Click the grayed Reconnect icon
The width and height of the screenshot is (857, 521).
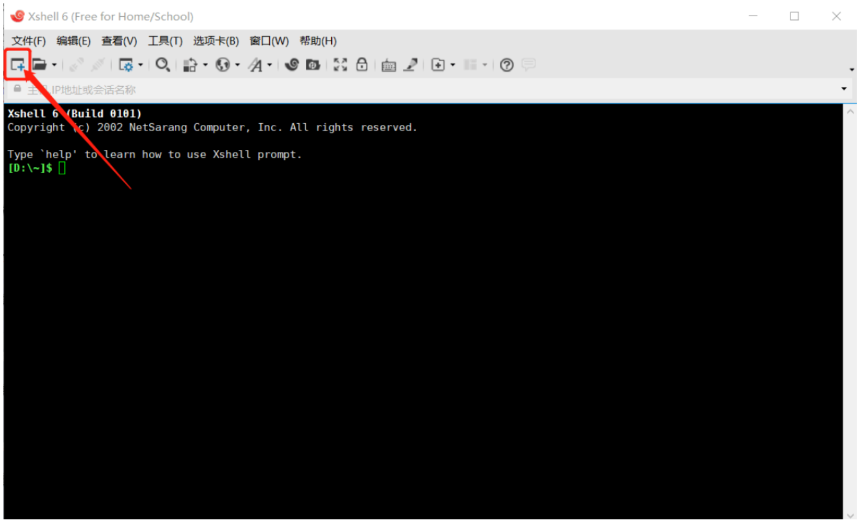76,65
